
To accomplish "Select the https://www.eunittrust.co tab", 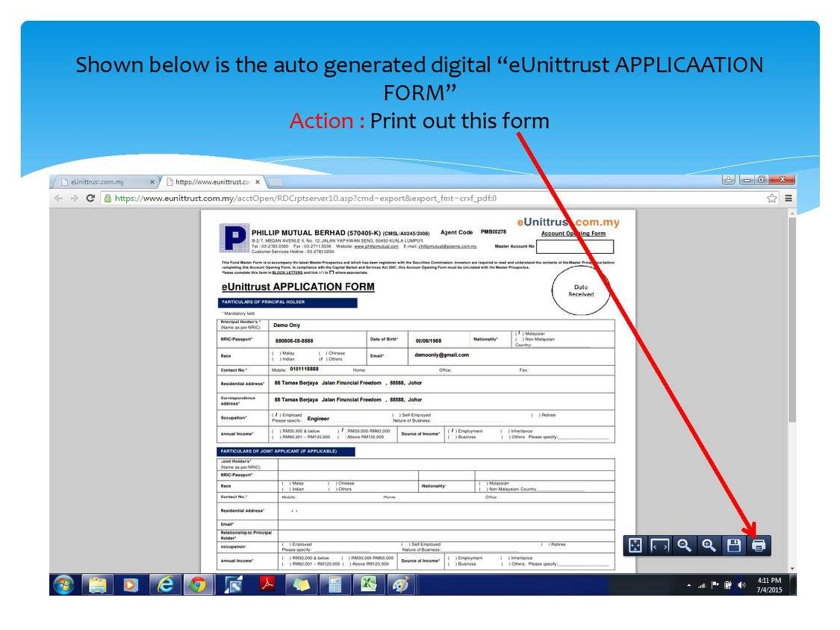I will (x=214, y=182).
